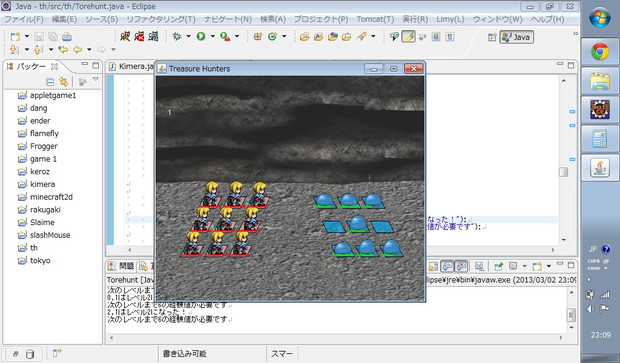Open the 実行(R) menu
The width and height of the screenshot is (620, 363).
[x=415, y=19]
